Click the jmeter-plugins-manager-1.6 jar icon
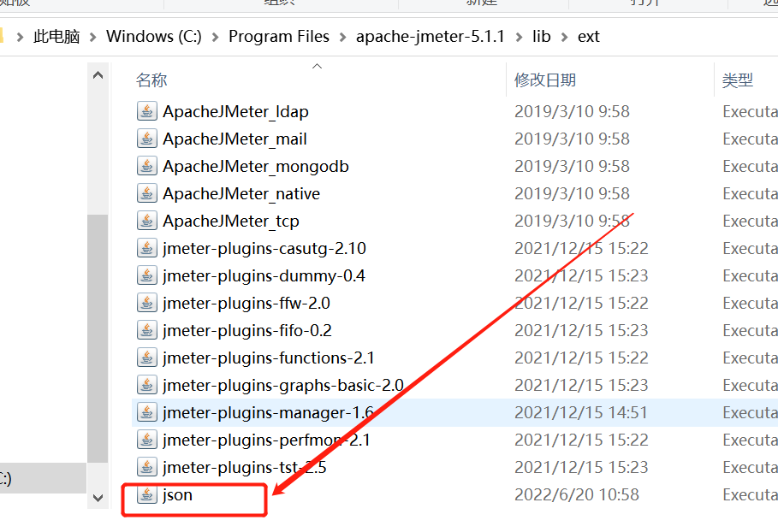The height and width of the screenshot is (532, 778). pos(147,412)
